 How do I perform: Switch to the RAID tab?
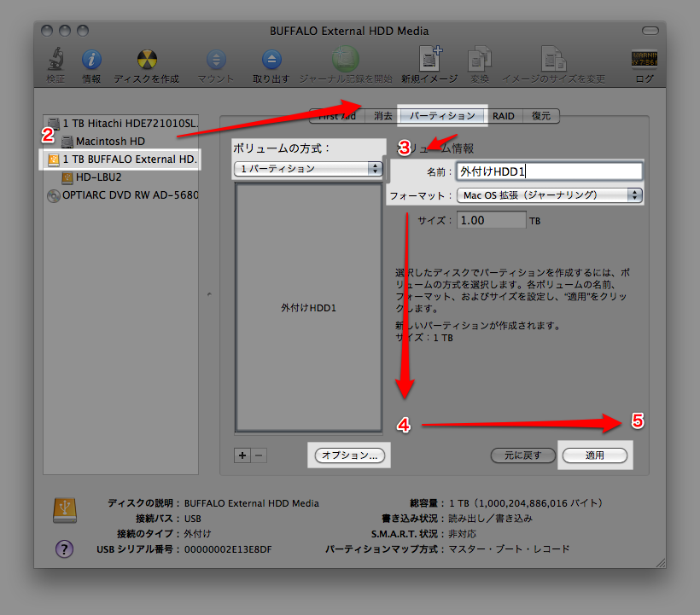pyautogui.click(x=503, y=116)
